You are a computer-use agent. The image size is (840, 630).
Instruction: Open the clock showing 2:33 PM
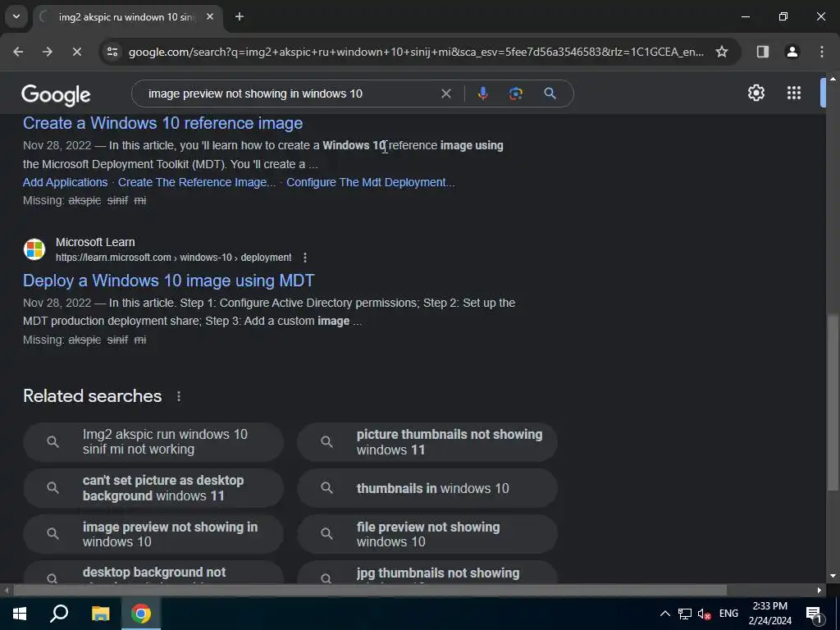769,614
